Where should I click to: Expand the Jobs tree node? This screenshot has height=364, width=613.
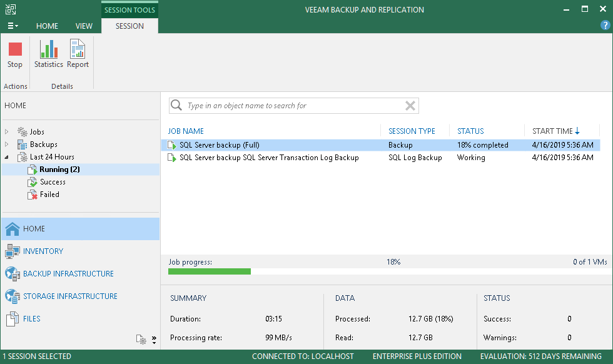[7, 132]
